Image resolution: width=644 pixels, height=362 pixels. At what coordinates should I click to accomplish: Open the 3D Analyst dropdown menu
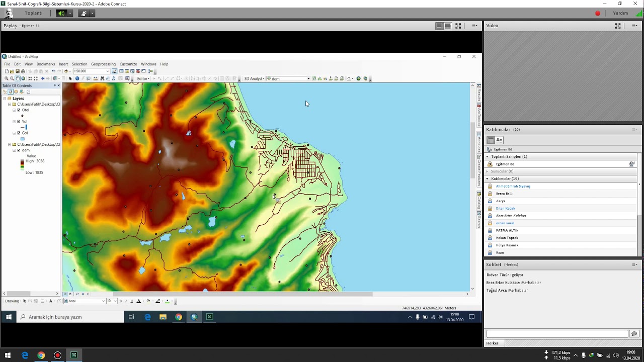pos(254,78)
